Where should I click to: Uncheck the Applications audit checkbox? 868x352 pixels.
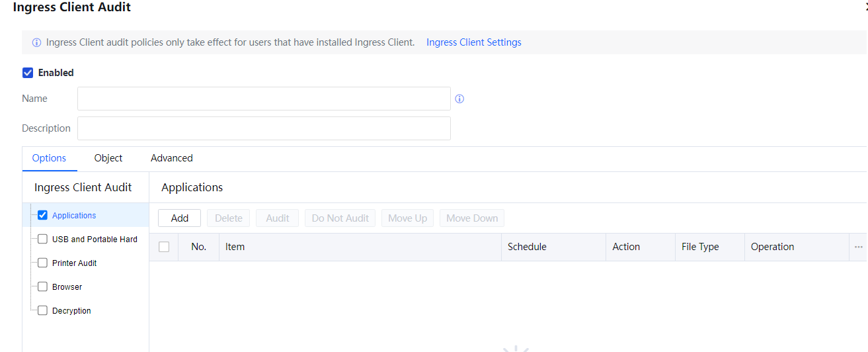pos(43,215)
